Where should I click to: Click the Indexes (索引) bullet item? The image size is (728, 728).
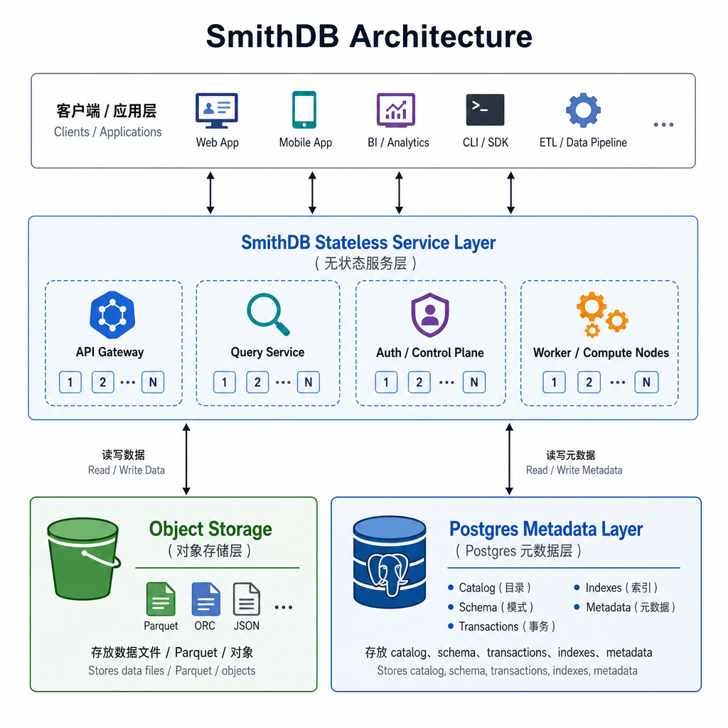(x=616, y=588)
